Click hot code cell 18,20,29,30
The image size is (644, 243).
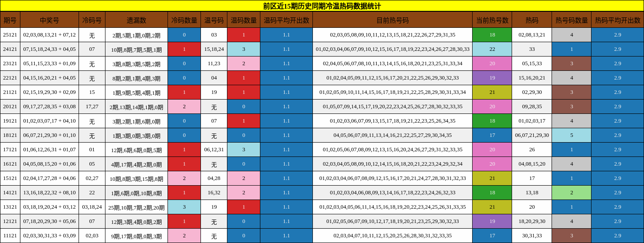pos(532,221)
